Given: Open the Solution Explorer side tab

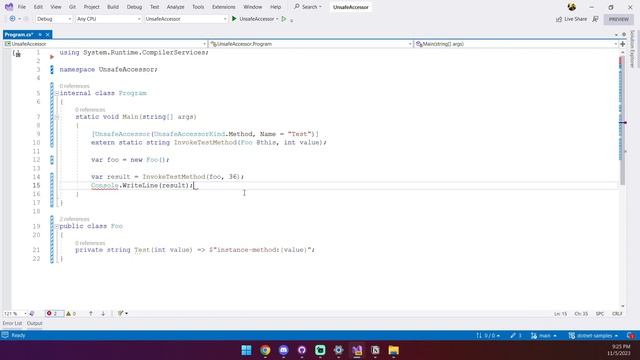Looking at the screenshot, I should pos(632,49).
